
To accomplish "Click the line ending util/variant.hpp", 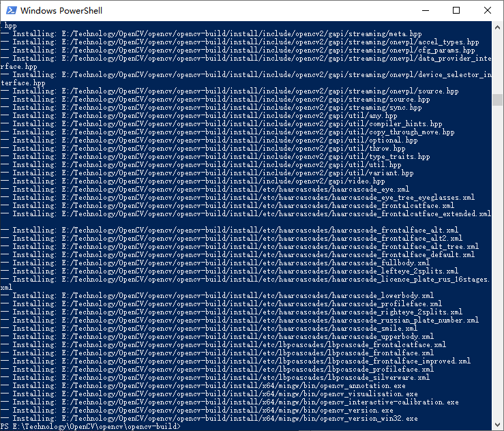I will pyautogui.click(x=207, y=173).
